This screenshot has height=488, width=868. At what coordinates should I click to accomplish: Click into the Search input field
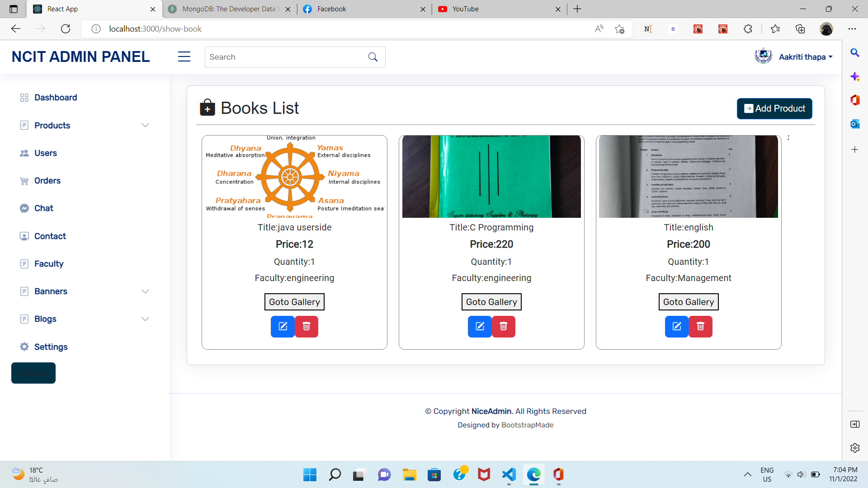pyautogui.click(x=285, y=57)
